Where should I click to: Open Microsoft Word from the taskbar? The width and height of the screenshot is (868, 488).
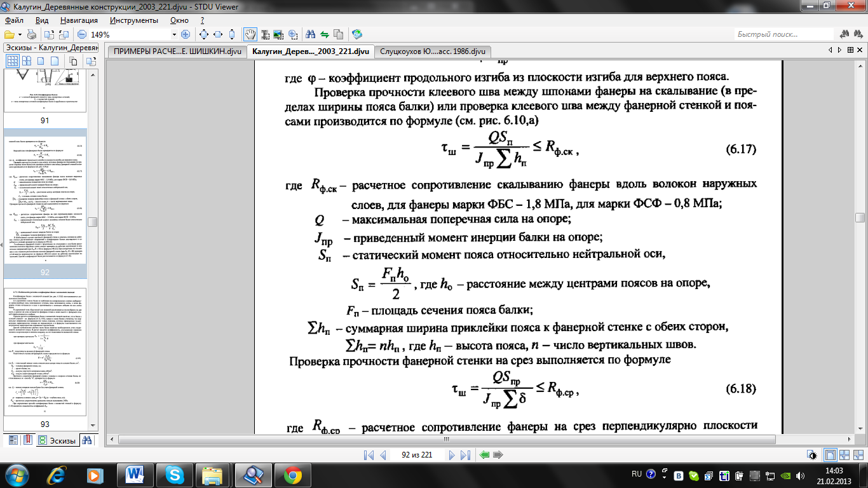coord(135,474)
